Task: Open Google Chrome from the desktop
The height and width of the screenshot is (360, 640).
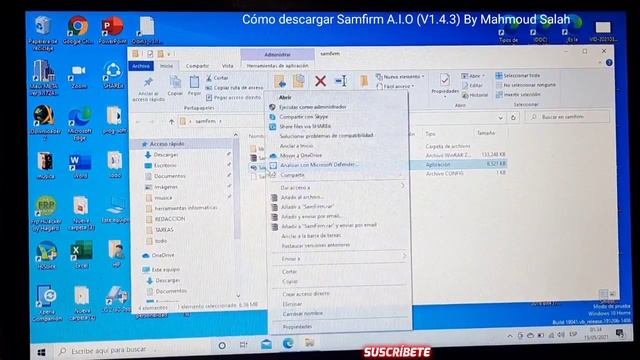Action: 78,30
